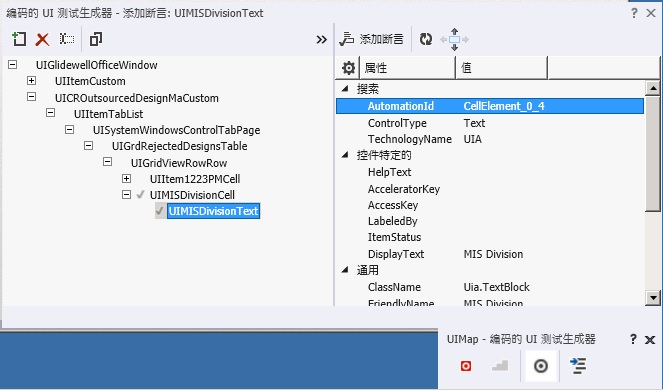Collapse the UICROutsourcedDesignMaCustom node

tap(31, 97)
